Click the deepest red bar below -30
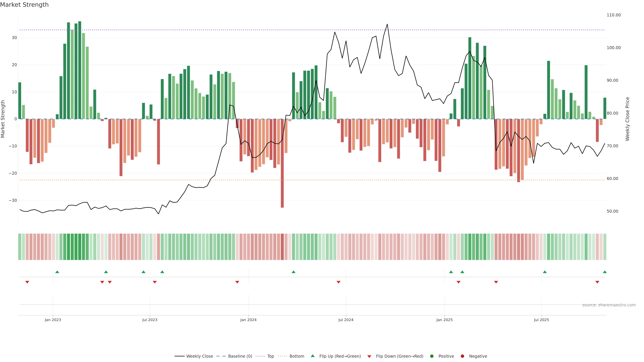Viewport: 644px width, 362px height. [282, 175]
